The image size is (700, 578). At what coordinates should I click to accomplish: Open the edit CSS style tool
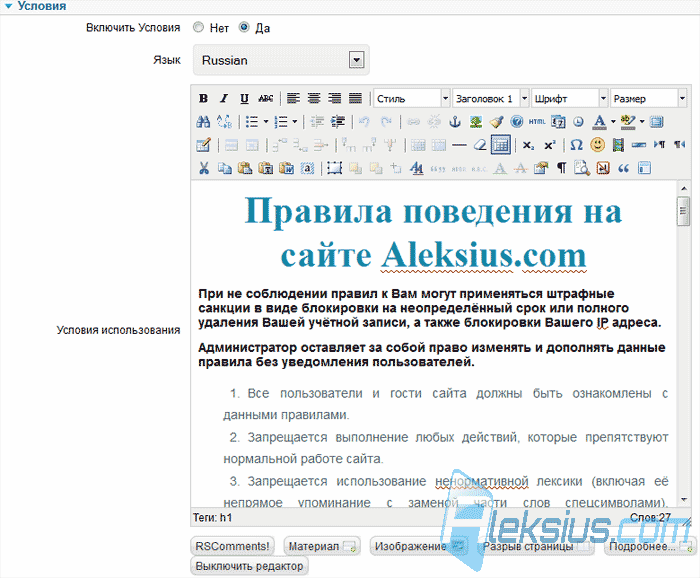pyautogui.click(x=417, y=168)
